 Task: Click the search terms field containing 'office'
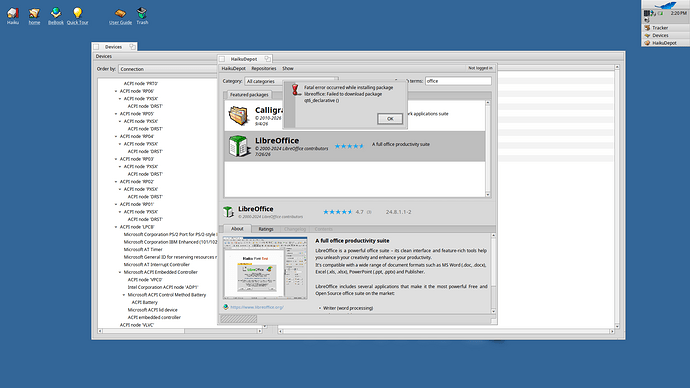point(458,81)
